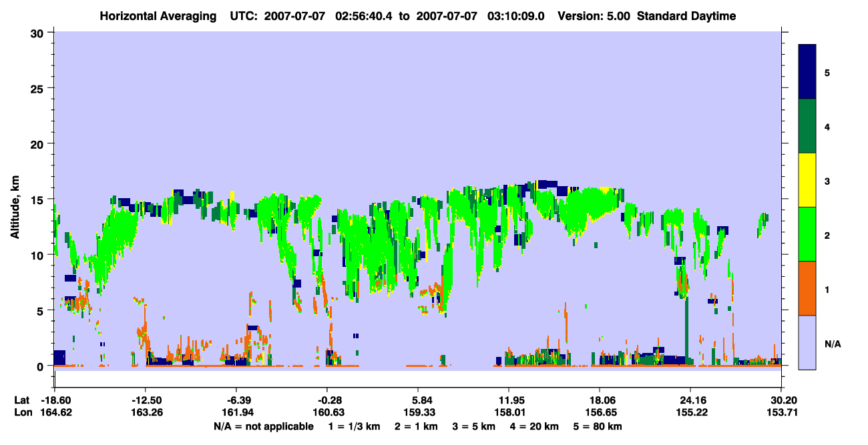Image resolution: width=868 pixels, height=445 pixels.
Task: Click the '1 = 1/3 km' legend text
Action: pos(355,426)
